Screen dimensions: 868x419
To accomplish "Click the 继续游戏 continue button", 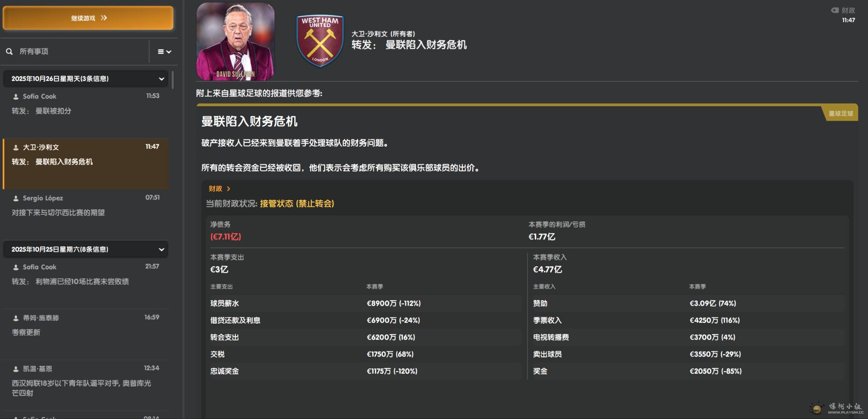I will click(x=88, y=18).
